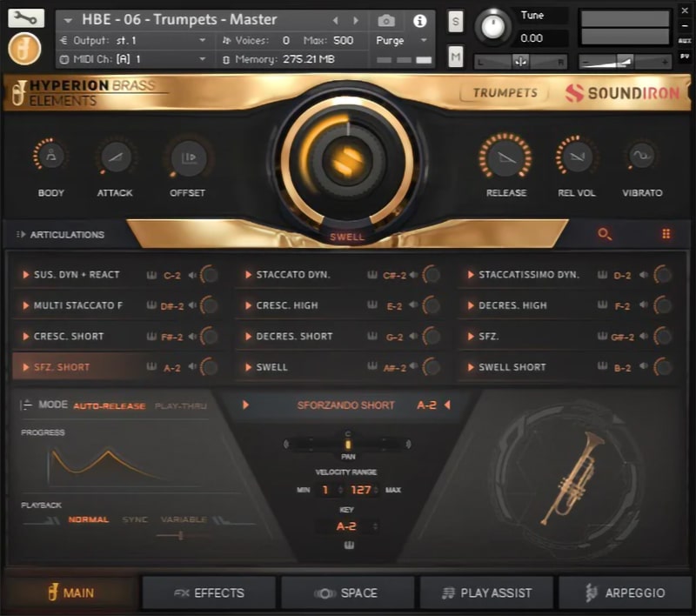Switch to the Effects tab
Screen dimensions: 696x616
pyautogui.click(x=209, y=593)
